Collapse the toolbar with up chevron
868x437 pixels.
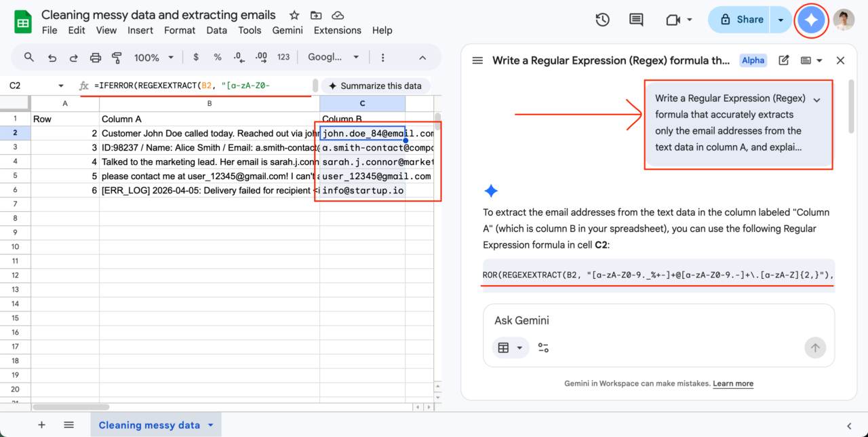coord(422,58)
